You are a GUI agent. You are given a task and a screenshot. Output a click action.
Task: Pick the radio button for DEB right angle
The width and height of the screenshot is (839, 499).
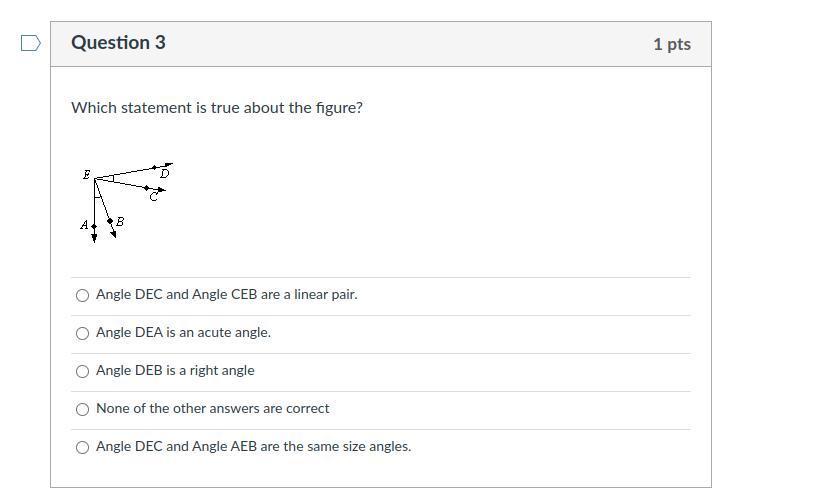[x=83, y=371]
